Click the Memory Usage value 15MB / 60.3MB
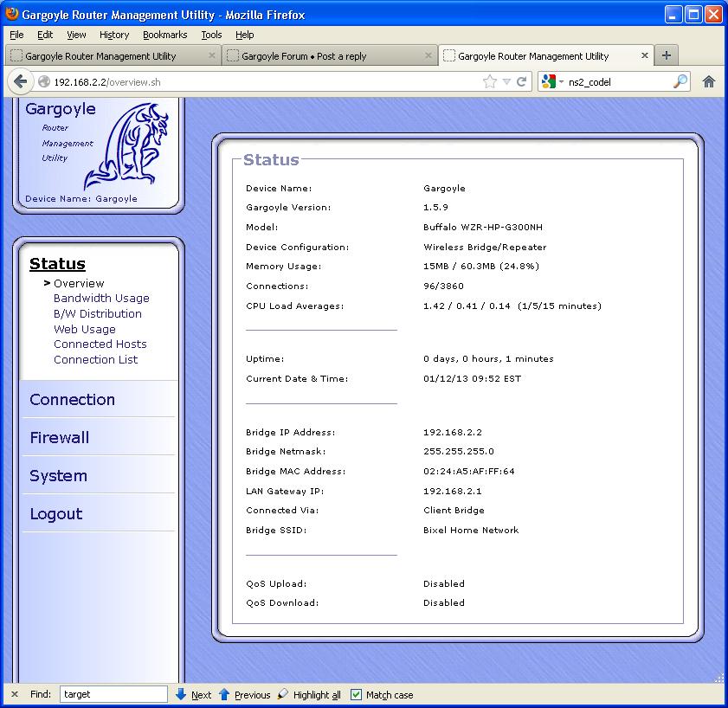This screenshot has width=728, height=708. point(481,266)
